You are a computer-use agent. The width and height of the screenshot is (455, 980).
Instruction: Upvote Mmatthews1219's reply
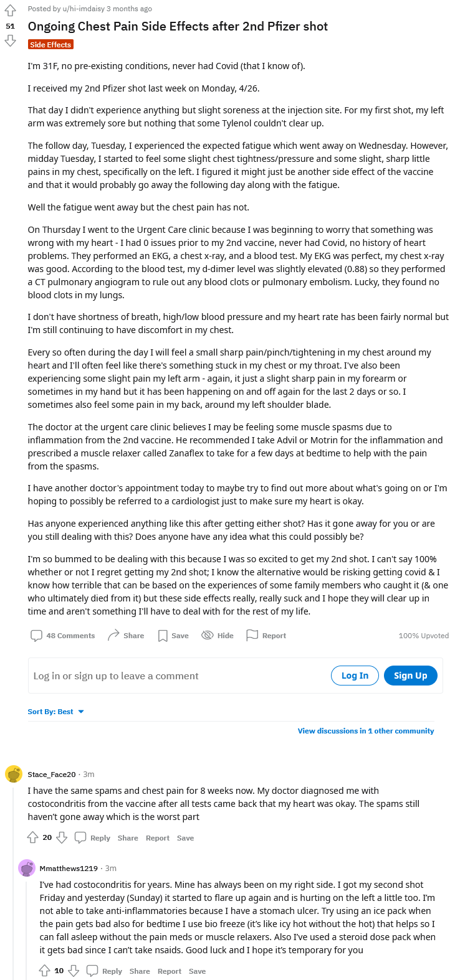(45, 971)
